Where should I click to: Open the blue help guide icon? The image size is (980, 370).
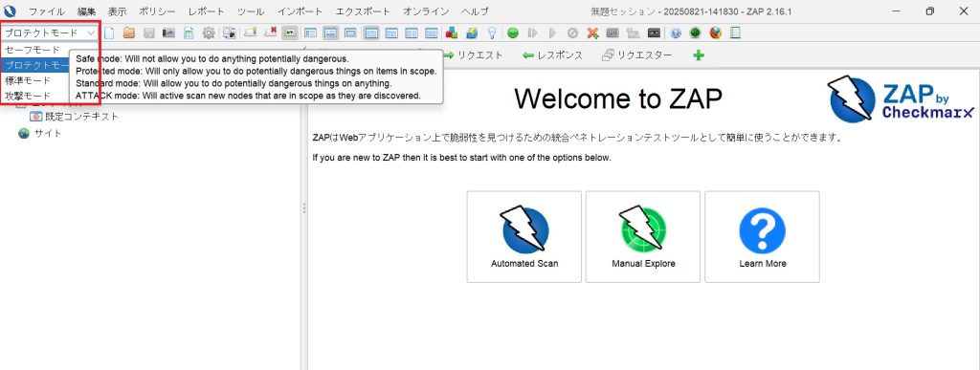click(676, 33)
